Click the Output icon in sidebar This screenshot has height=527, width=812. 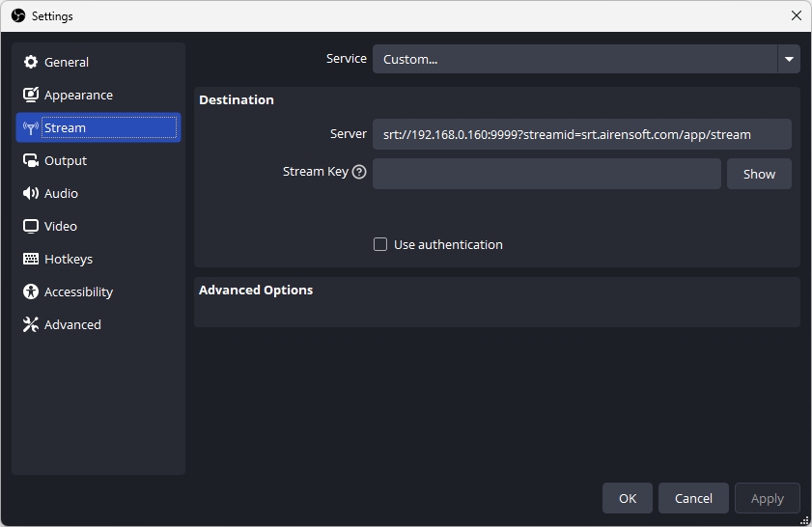click(31, 160)
